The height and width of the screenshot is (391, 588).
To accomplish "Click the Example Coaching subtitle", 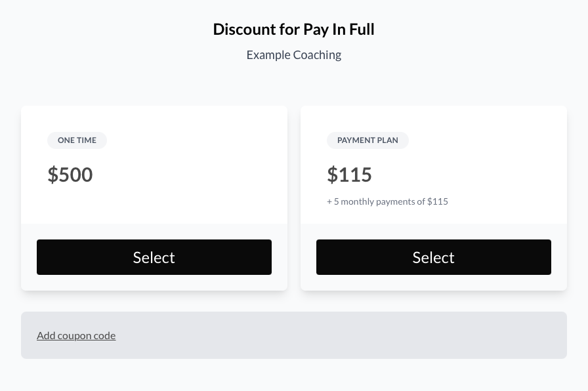I will tap(293, 54).
